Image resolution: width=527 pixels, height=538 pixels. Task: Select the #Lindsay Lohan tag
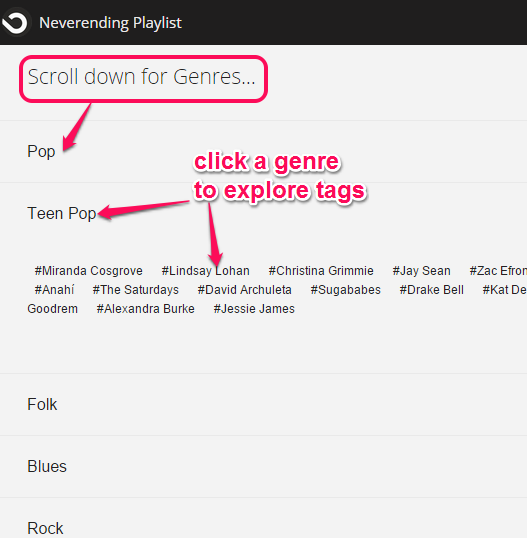point(206,271)
